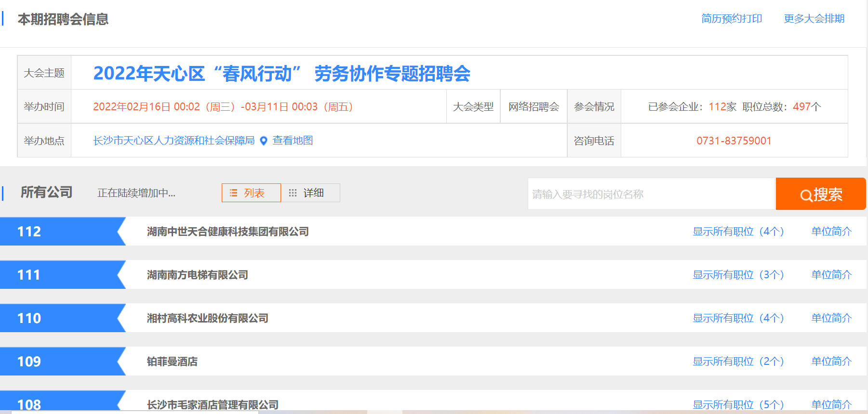
Task: Click the map pin location icon
Action: point(264,141)
